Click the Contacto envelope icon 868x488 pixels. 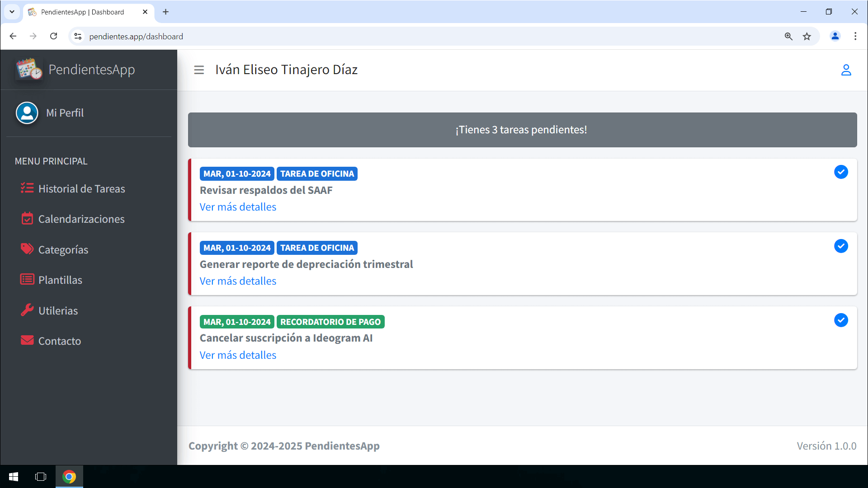tap(27, 340)
